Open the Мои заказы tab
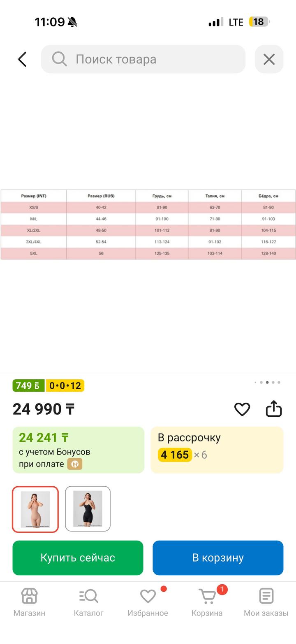 point(266,602)
